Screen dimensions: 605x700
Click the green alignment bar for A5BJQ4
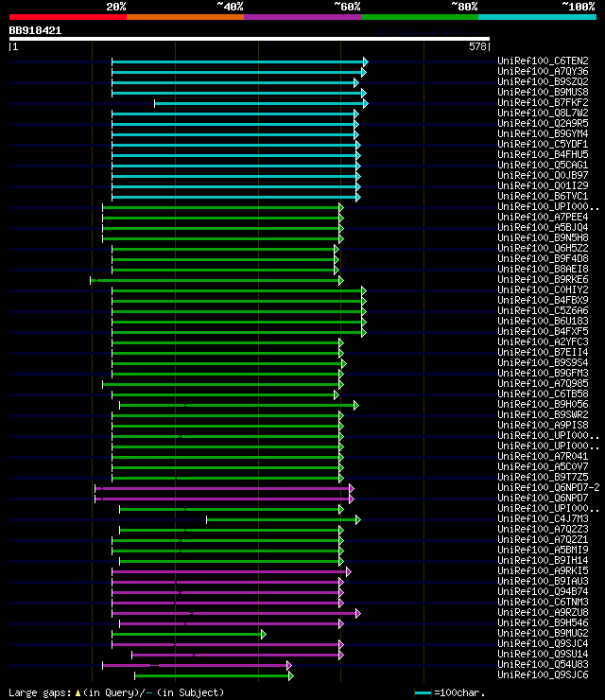click(x=221, y=229)
